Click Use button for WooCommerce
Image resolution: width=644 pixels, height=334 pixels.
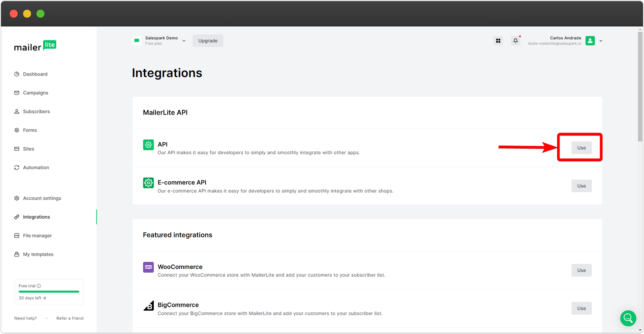tap(581, 270)
